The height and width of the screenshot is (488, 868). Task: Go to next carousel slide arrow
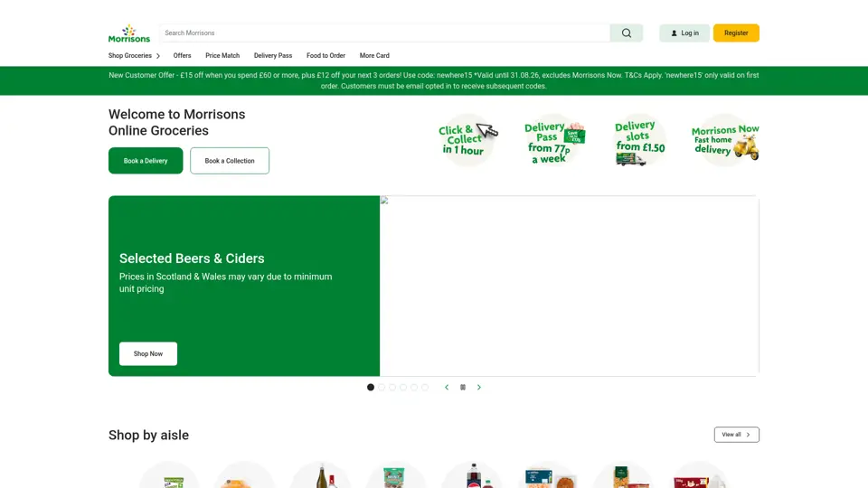[479, 388]
